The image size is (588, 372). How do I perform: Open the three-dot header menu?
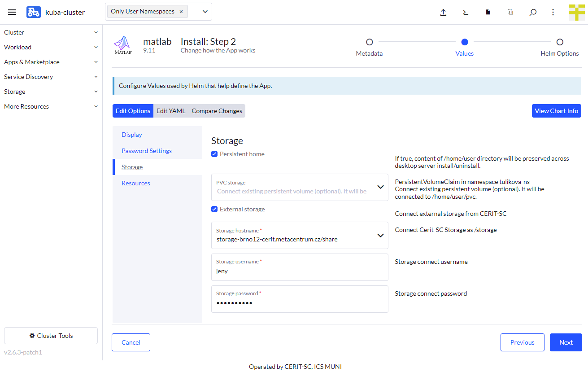(553, 12)
